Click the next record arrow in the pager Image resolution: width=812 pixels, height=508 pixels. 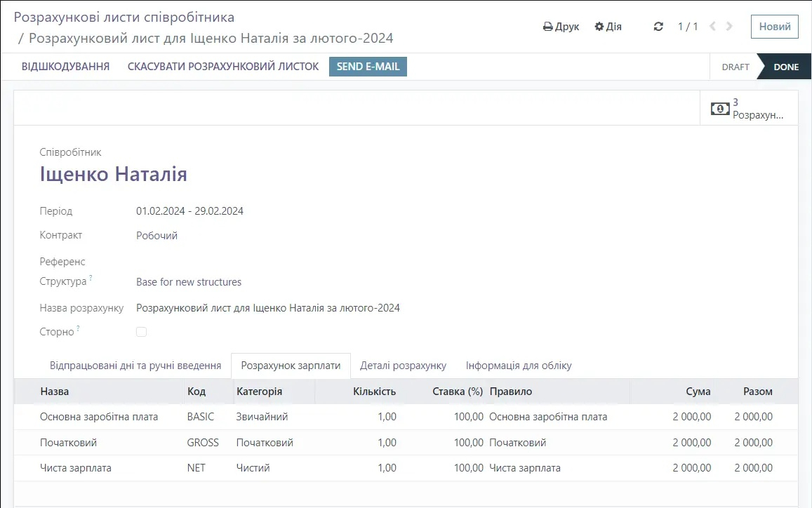pyautogui.click(x=728, y=26)
